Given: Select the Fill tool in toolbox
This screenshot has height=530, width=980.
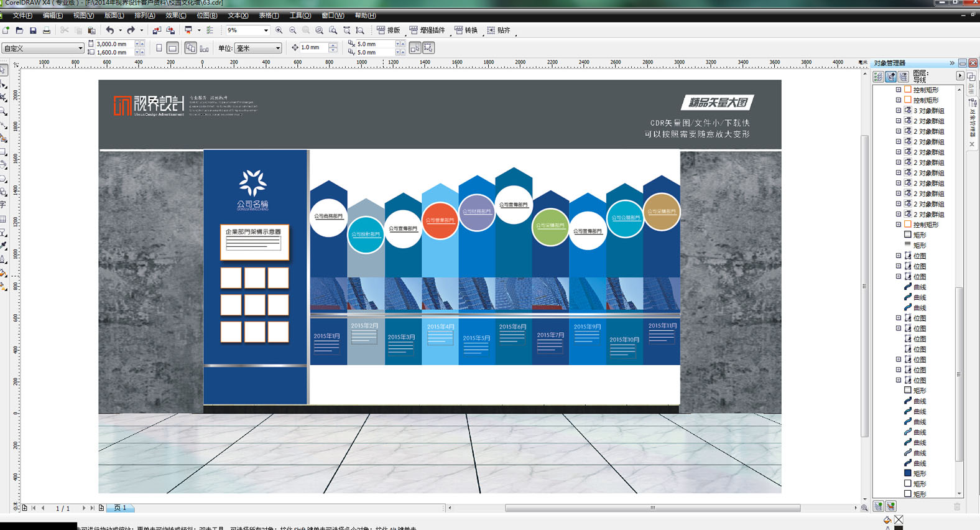Looking at the screenshot, I should click(4, 273).
